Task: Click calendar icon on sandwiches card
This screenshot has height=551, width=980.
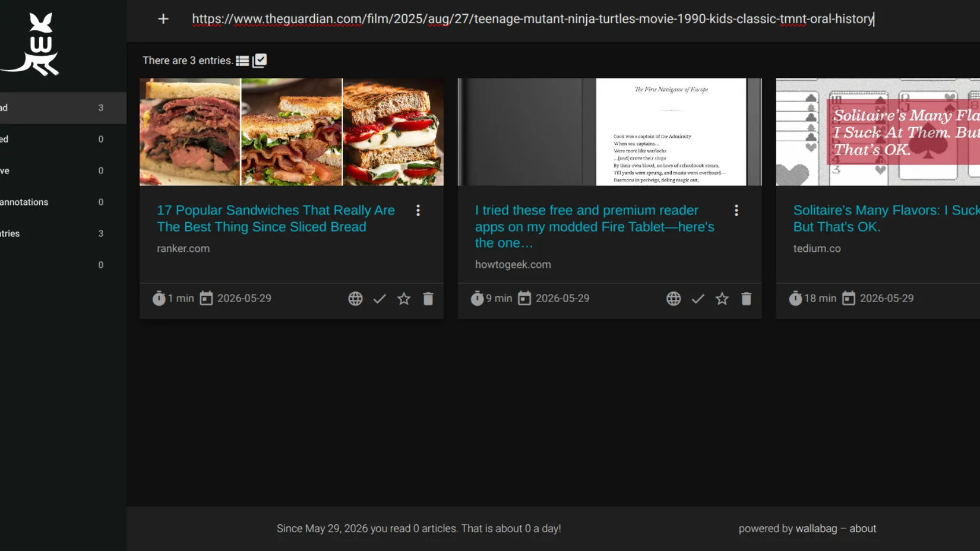Action: 206,298
